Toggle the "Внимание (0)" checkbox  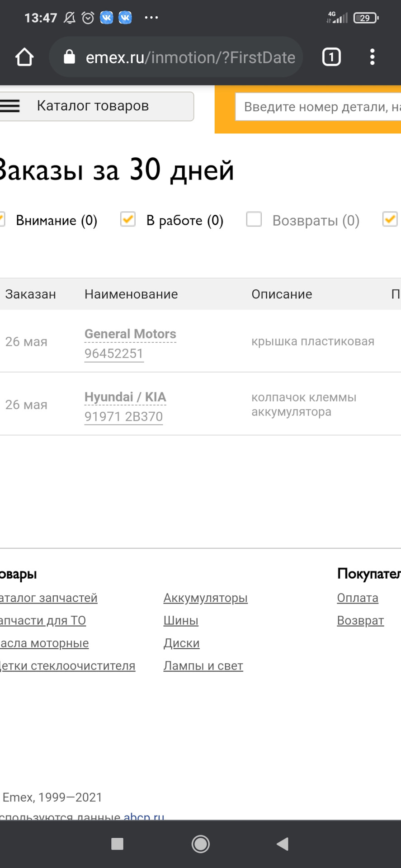click(1, 220)
